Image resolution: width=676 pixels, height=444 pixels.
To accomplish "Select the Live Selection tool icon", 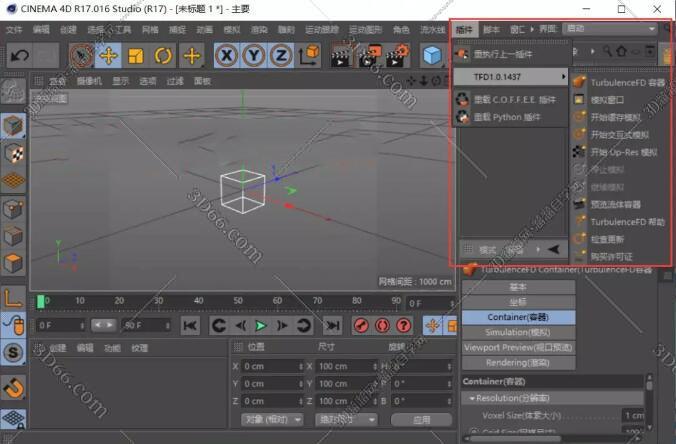I will [81, 56].
